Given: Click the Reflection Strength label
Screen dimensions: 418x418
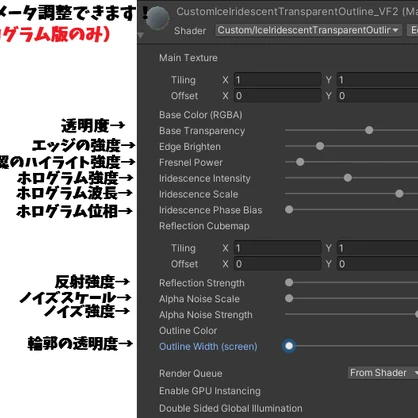Looking at the screenshot, I should pyautogui.click(x=202, y=283).
